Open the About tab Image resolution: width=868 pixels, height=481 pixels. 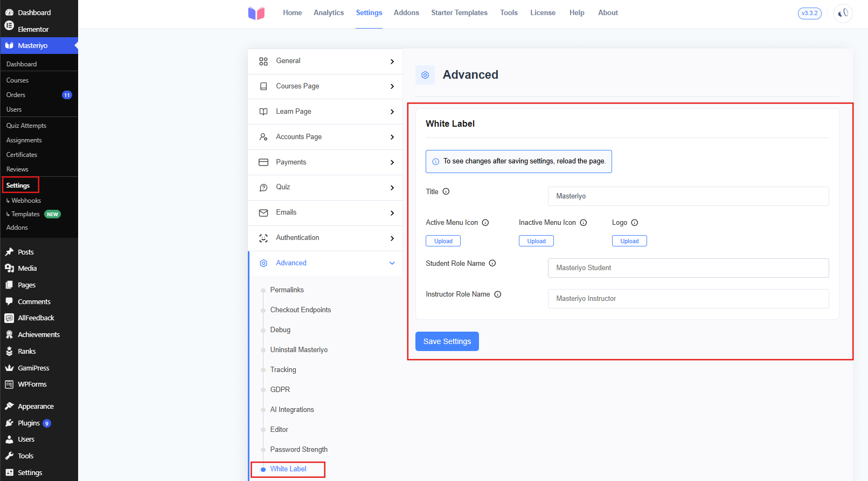(x=608, y=13)
